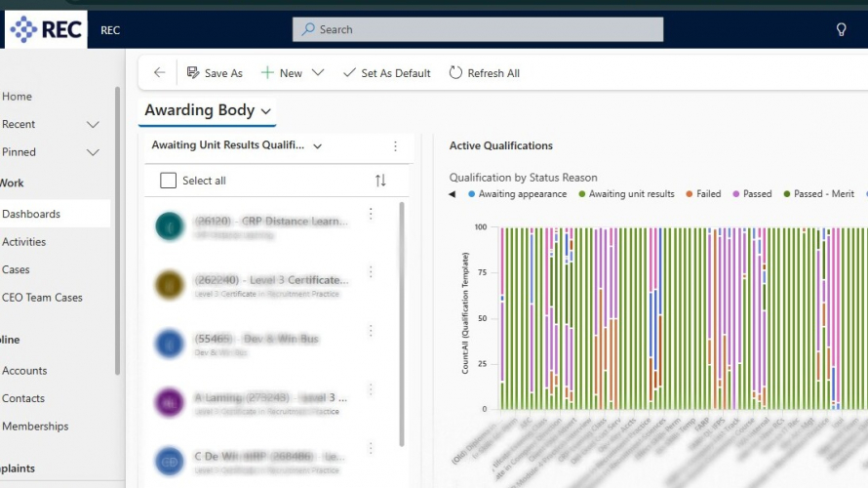Expand the Awarding Body dashboard selector
Viewport: 868px width, 488px height.
[x=265, y=111]
